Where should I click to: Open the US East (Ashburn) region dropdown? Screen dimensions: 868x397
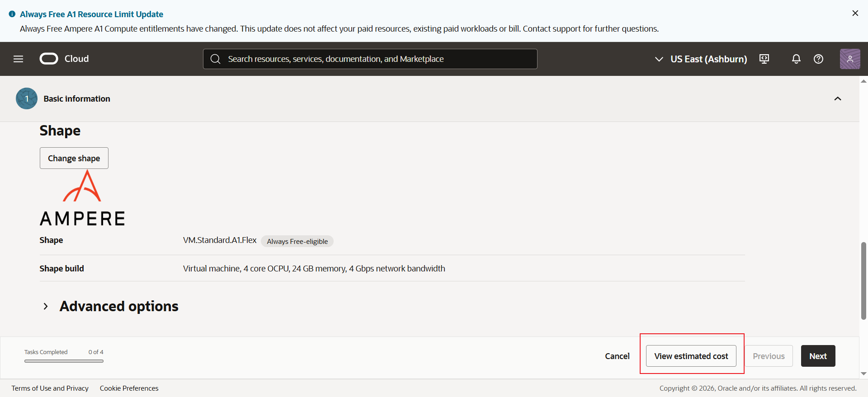[701, 59]
